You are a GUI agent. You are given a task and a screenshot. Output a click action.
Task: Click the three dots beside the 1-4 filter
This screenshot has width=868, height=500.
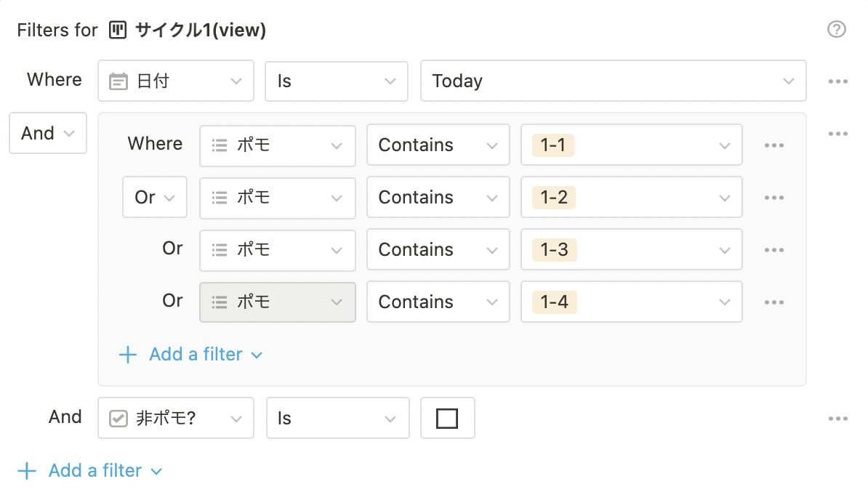coord(773,302)
